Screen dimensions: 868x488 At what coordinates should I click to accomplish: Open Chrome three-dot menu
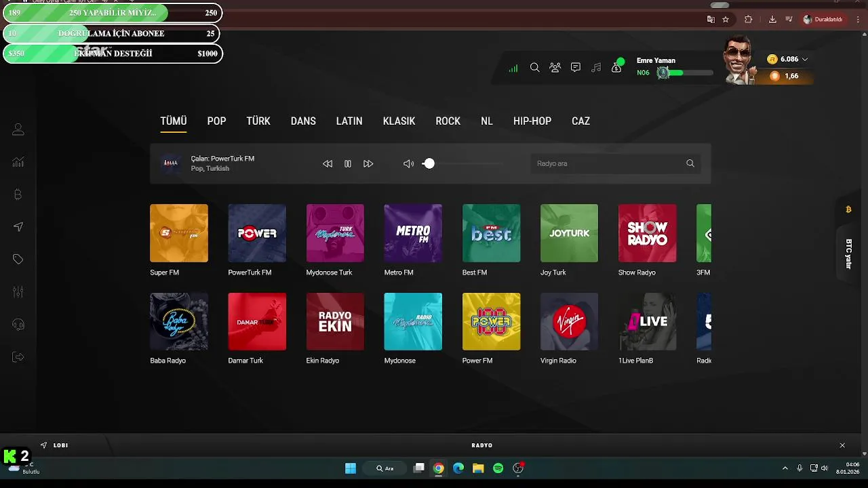(859, 20)
